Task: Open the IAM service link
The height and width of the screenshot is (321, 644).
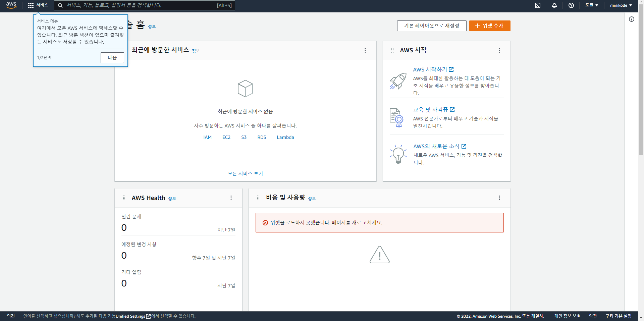Action: point(208,137)
